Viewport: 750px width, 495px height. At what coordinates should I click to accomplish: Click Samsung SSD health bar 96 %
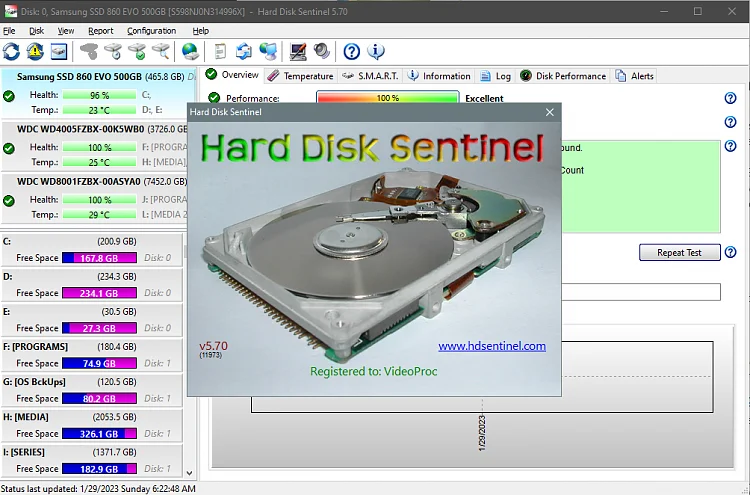point(99,95)
